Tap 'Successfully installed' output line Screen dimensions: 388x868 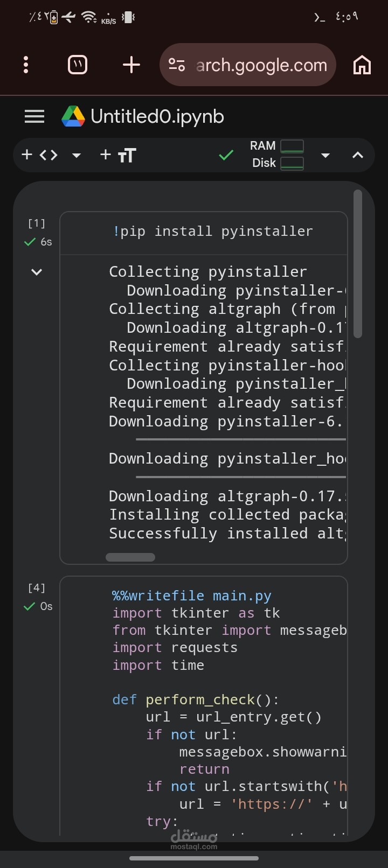(227, 534)
